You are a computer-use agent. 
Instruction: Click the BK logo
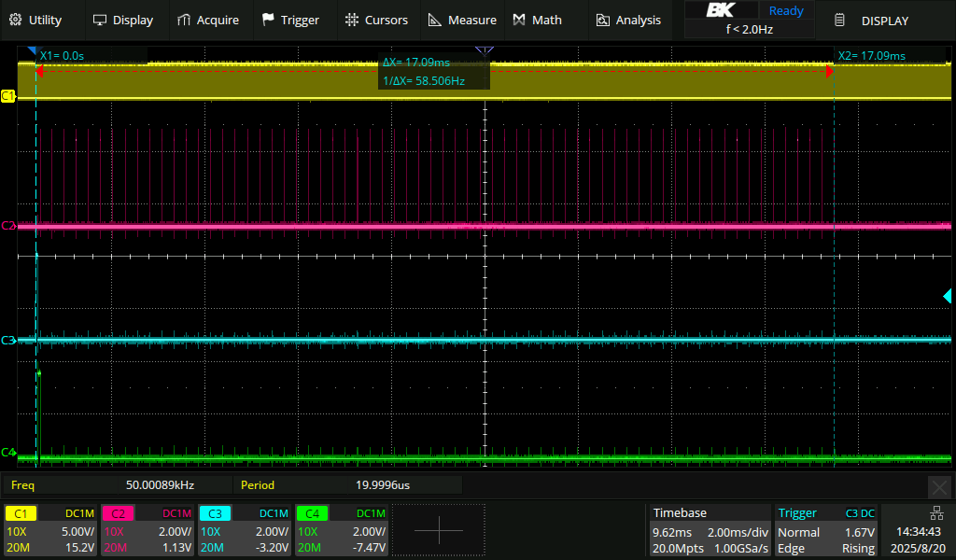click(721, 10)
